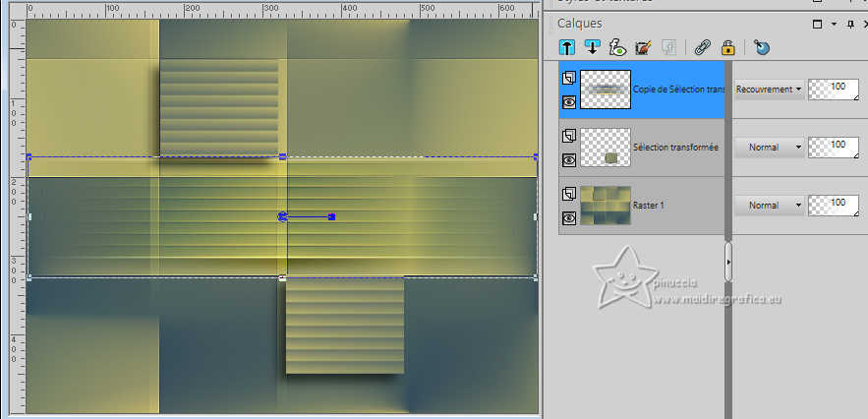Click the right-middle selection transform handle
This screenshot has width=868, height=419.
tap(536, 216)
